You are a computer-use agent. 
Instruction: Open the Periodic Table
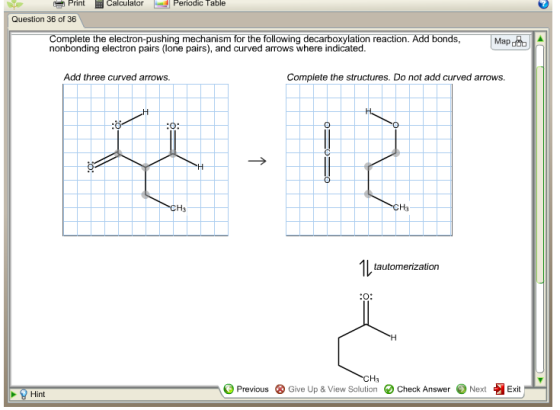(x=190, y=3)
